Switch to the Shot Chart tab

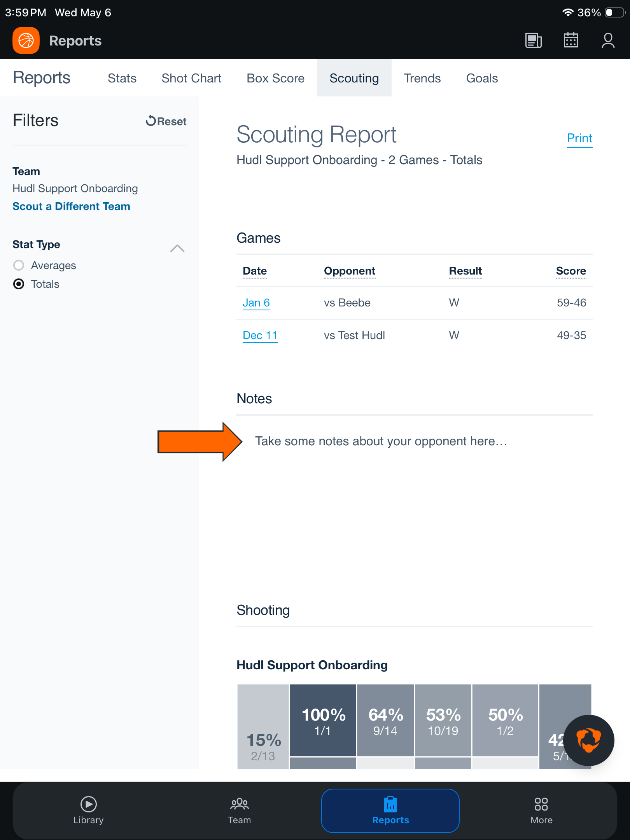click(191, 78)
